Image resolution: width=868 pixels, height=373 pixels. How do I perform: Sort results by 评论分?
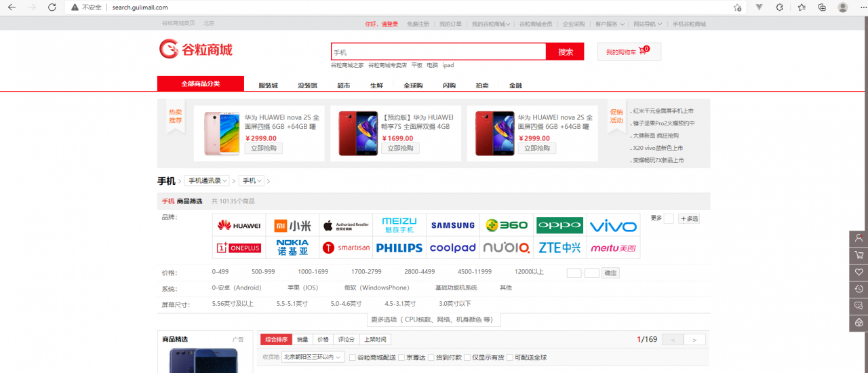[347, 340]
